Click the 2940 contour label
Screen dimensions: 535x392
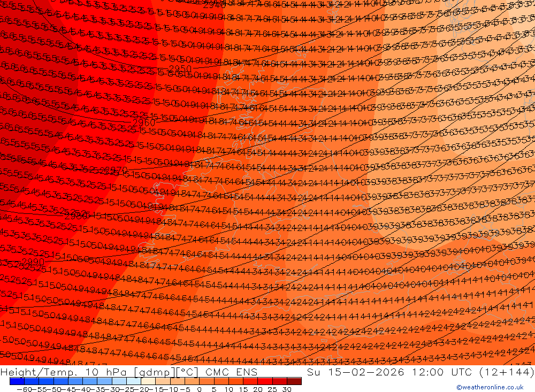pos(215,5)
